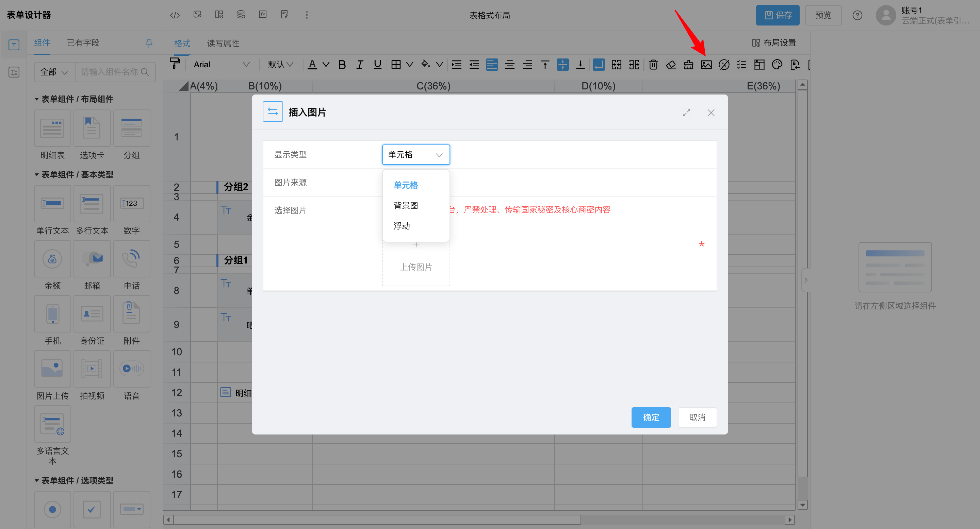
Task: Select vertical align bottom icon
Action: tap(580, 65)
